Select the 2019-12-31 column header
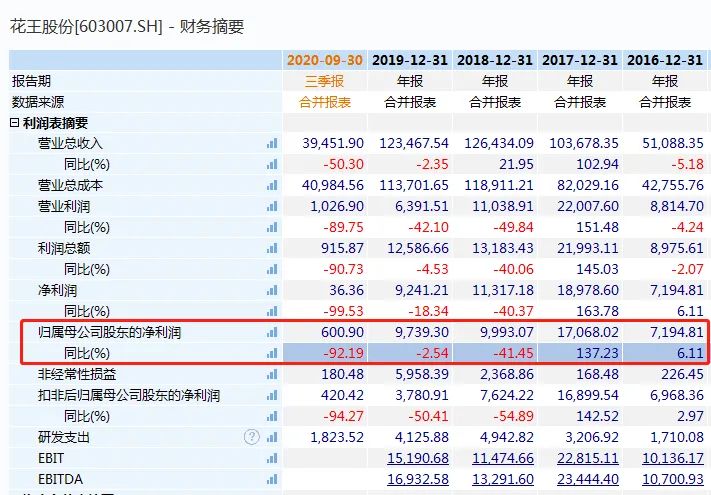Image resolution: width=711 pixels, height=495 pixels. point(409,60)
